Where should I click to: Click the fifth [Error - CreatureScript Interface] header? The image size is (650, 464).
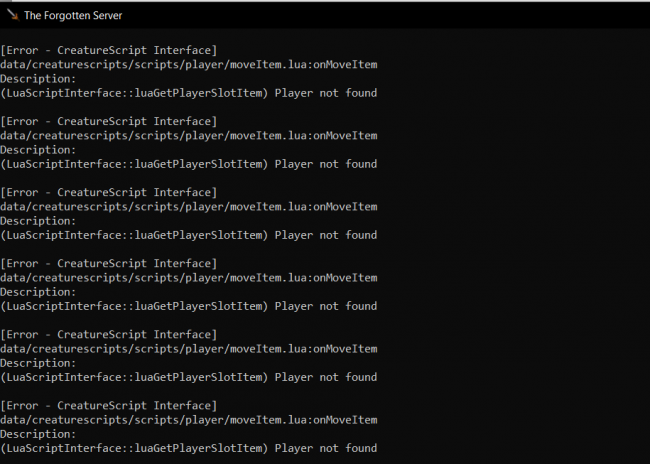pos(109,335)
